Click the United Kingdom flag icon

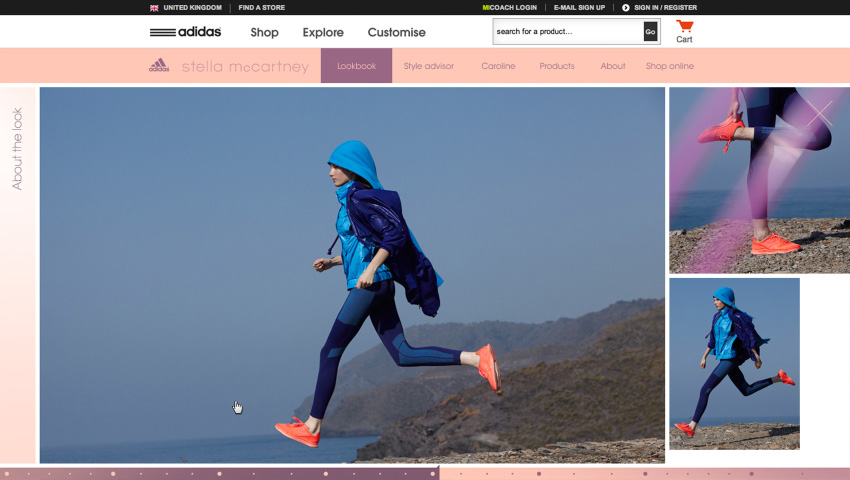pos(154,8)
